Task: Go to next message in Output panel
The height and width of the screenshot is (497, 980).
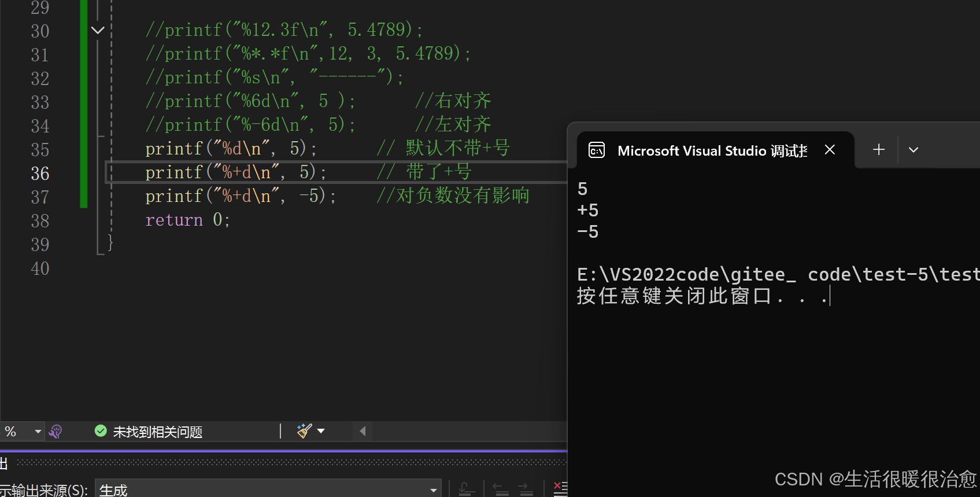Action: click(x=526, y=489)
